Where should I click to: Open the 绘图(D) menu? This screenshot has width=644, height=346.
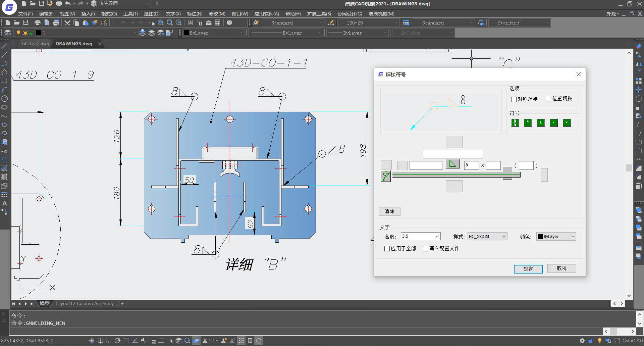point(151,14)
